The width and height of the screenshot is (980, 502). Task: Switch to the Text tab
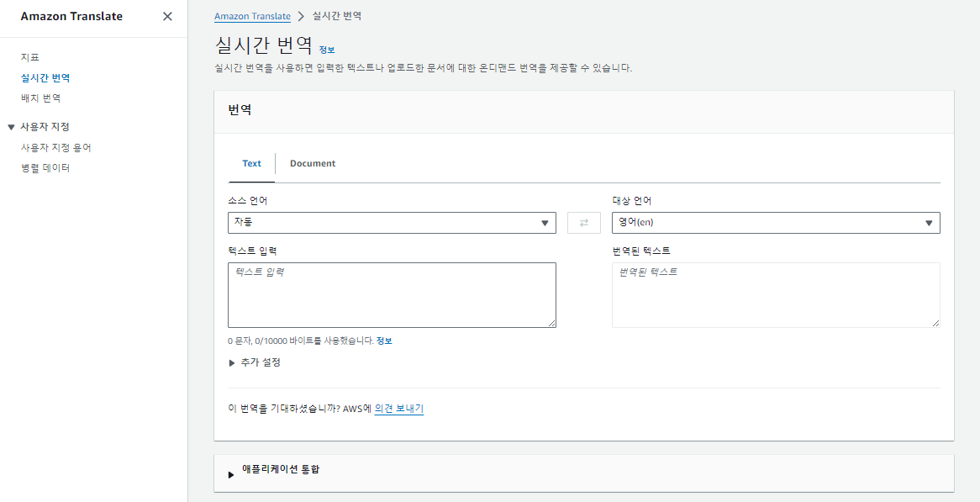point(252,164)
